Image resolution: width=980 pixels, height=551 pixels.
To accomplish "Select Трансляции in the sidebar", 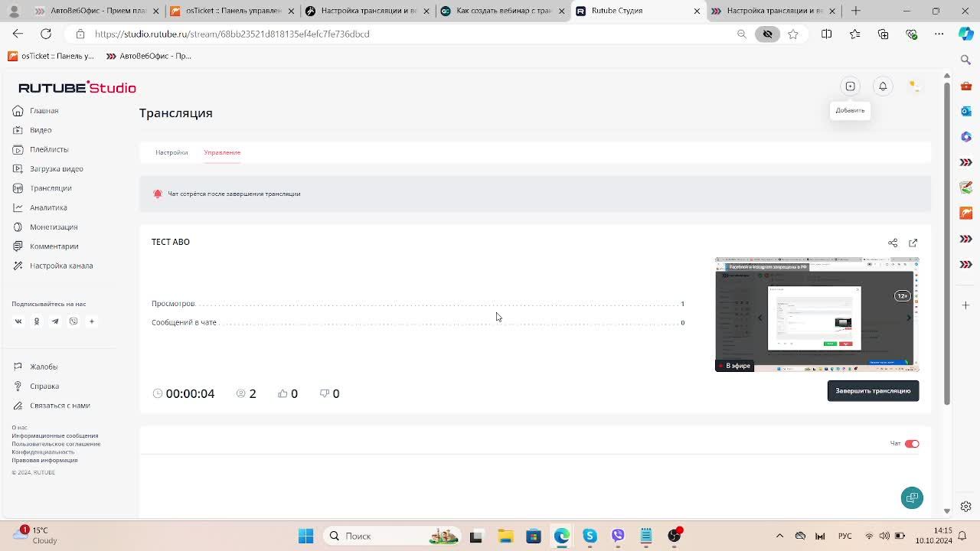I will point(42,188).
